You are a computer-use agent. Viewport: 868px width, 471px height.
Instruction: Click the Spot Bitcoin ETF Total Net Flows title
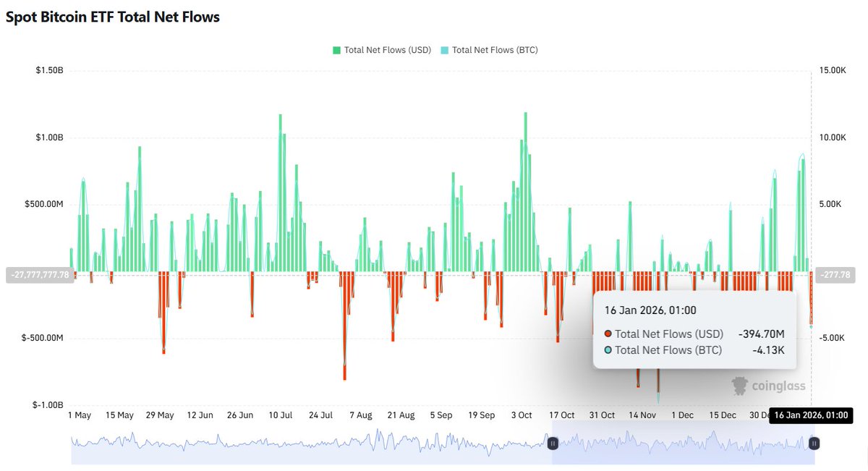pyautogui.click(x=113, y=17)
